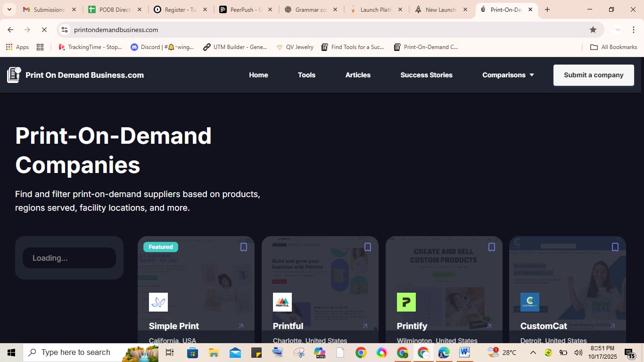
Task: Switch to the PODB Direct browser tab
Action: coord(112,9)
